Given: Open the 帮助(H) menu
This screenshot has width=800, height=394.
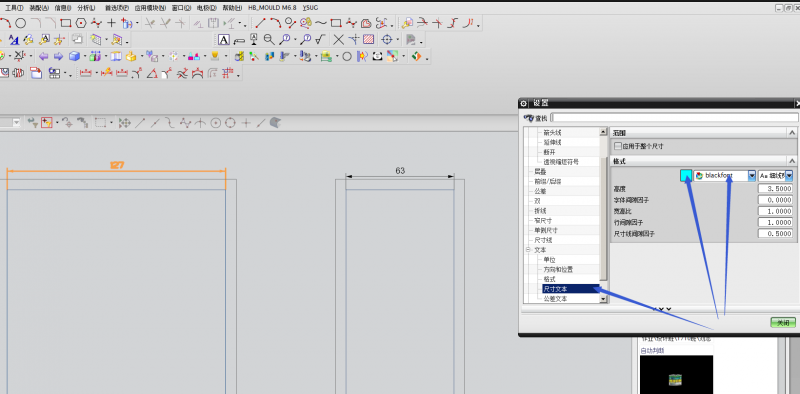Looking at the screenshot, I should [x=232, y=8].
